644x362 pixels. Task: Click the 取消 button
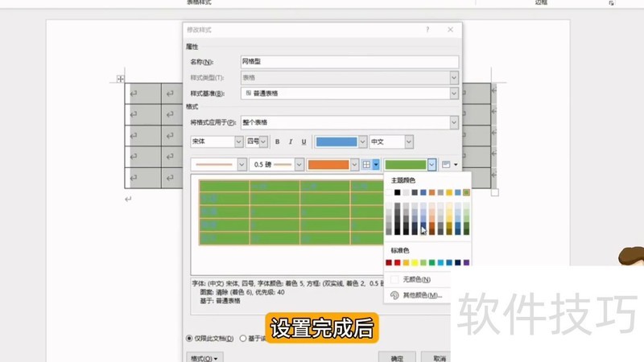pyautogui.click(x=439, y=357)
